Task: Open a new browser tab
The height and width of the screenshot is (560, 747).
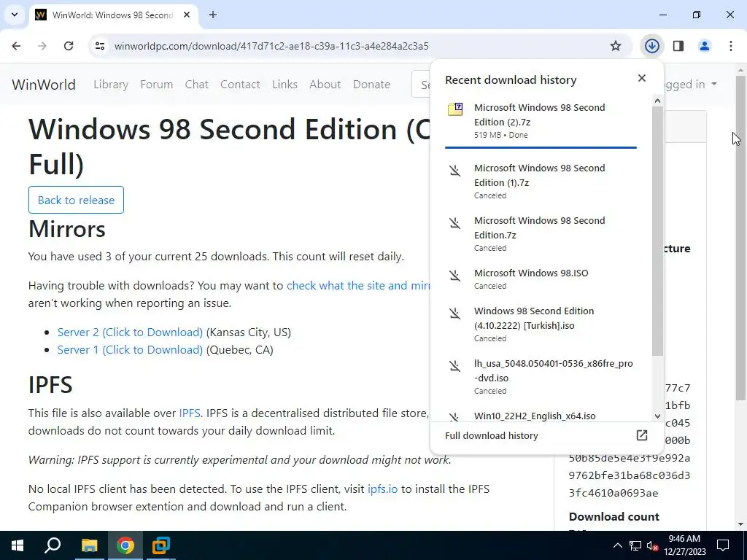Action: point(213,15)
